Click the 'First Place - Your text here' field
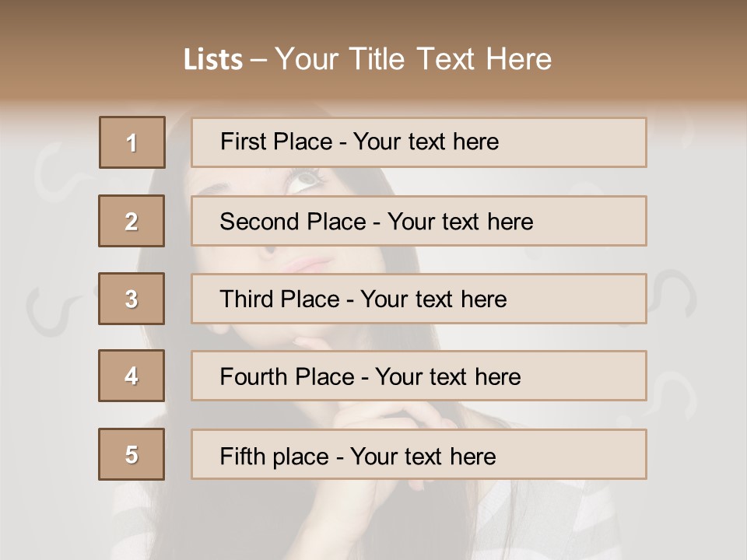The width and height of the screenshot is (747, 560). [x=419, y=142]
